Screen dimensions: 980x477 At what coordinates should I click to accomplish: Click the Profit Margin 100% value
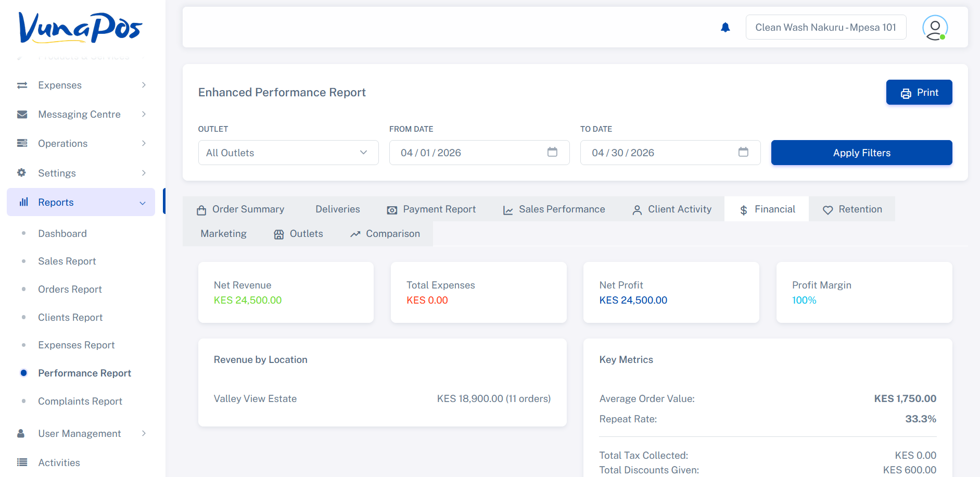pyautogui.click(x=804, y=300)
